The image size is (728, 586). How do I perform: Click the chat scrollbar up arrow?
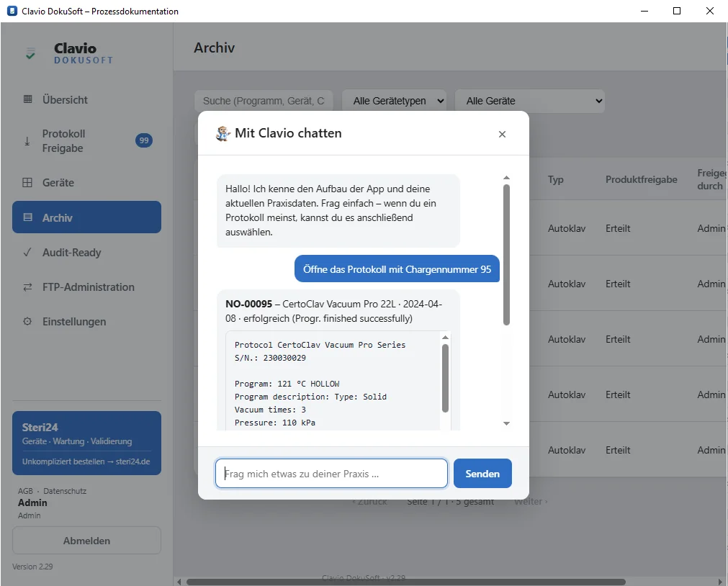click(x=506, y=178)
